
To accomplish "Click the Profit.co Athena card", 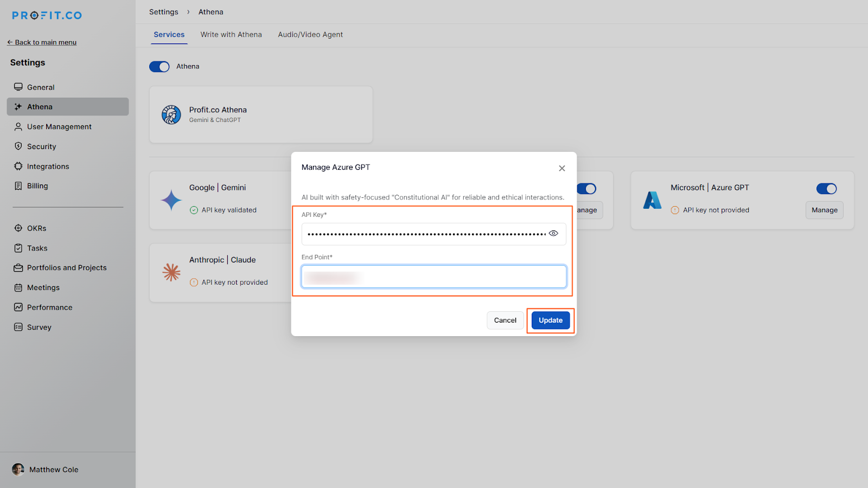I will 261,114.
